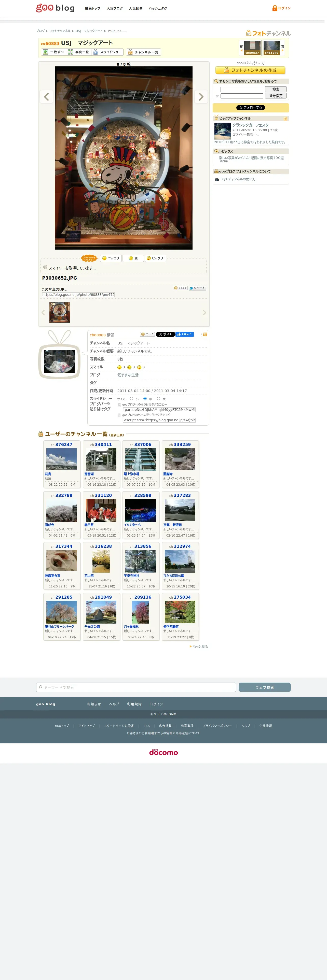The height and width of the screenshot is (980, 327).
Task: Switch to 一枚ずつ view
Action: click(53, 52)
